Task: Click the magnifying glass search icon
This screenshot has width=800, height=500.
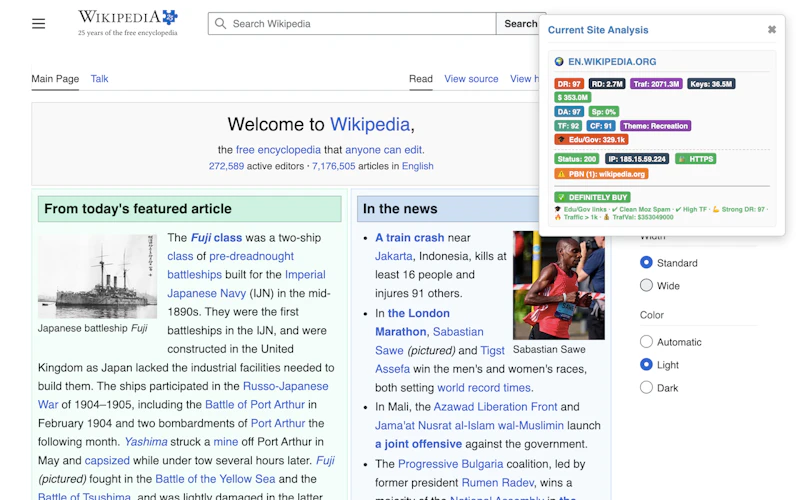Action: point(220,23)
